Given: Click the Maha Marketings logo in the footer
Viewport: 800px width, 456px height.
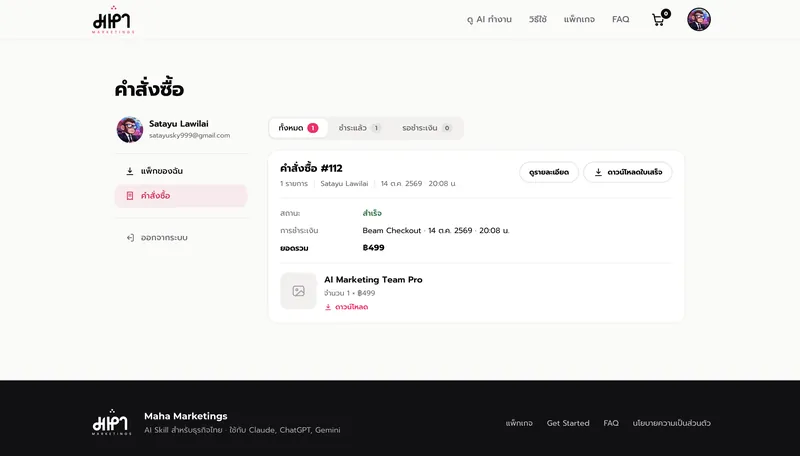Looking at the screenshot, I should click(112, 422).
